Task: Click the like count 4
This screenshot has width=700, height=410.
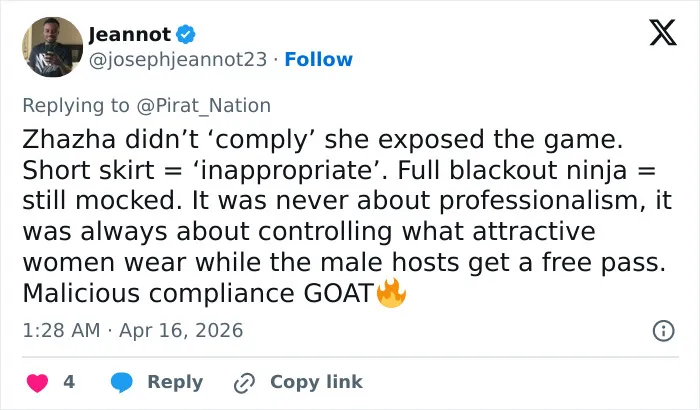Action: click(69, 382)
